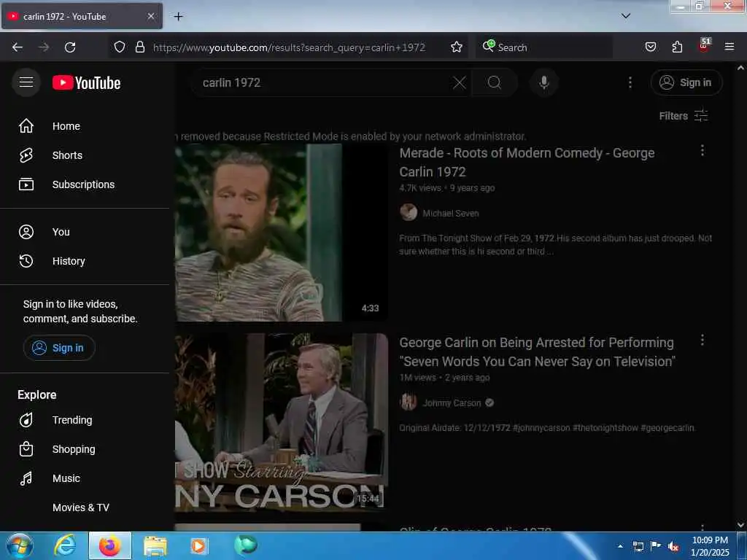Click the page scrollbar down arrow

coord(741,525)
